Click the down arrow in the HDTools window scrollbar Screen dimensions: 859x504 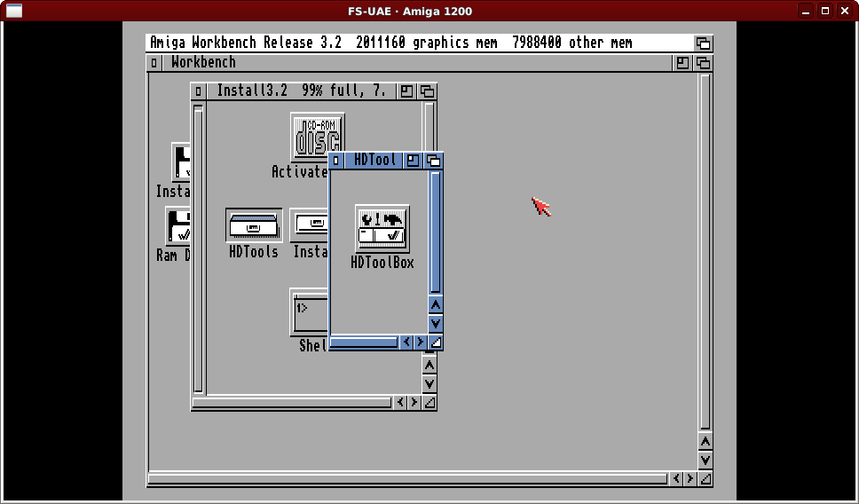coord(436,324)
